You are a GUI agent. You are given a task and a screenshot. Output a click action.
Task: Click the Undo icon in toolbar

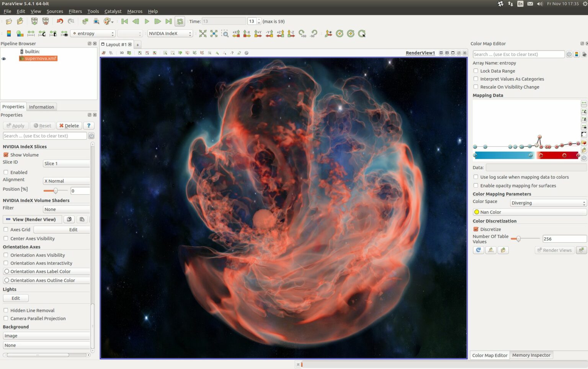[60, 21]
